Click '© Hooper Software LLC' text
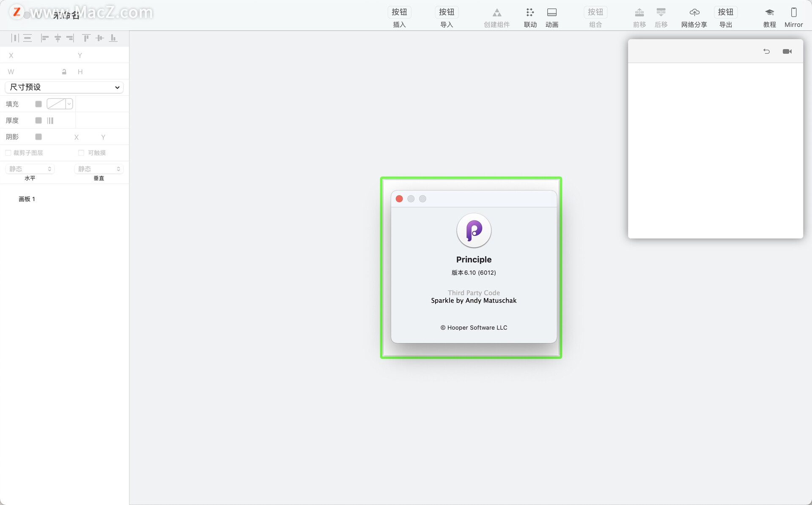Screen dimensions: 812x505 click(474, 328)
